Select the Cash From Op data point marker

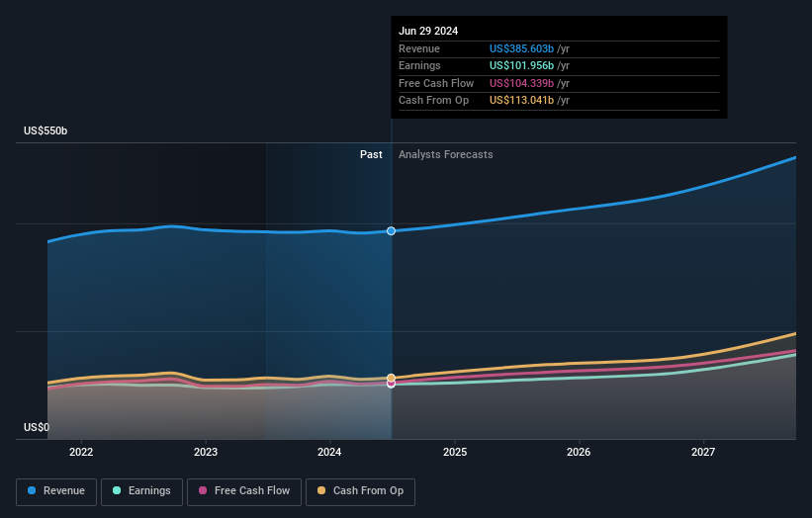pos(391,379)
